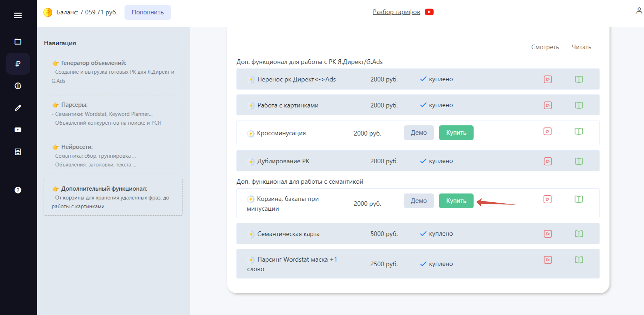Read docs for Семантическая карта

point(579,234)
